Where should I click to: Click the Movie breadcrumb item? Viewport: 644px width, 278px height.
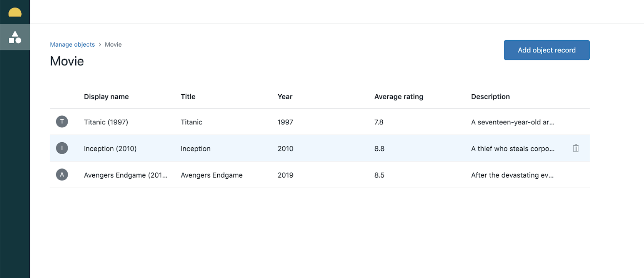[113, 44]
